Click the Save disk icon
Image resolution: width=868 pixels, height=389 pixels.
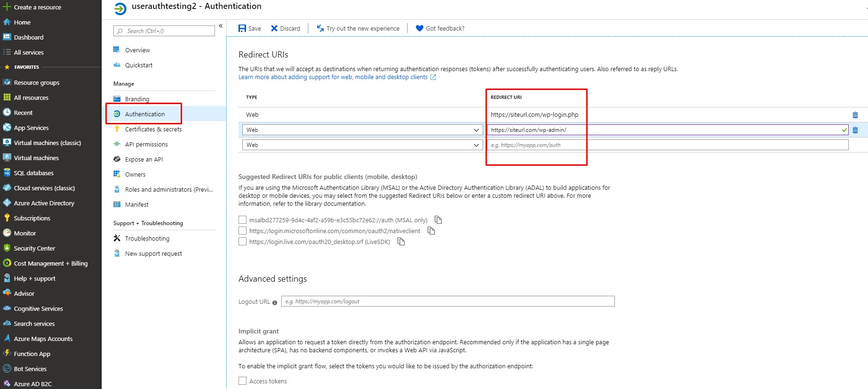tap(242, 28)
